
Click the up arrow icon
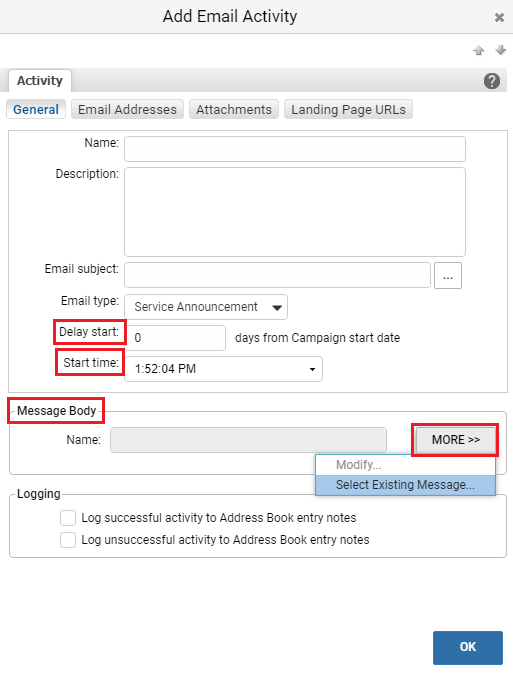[x=479, y=50]
